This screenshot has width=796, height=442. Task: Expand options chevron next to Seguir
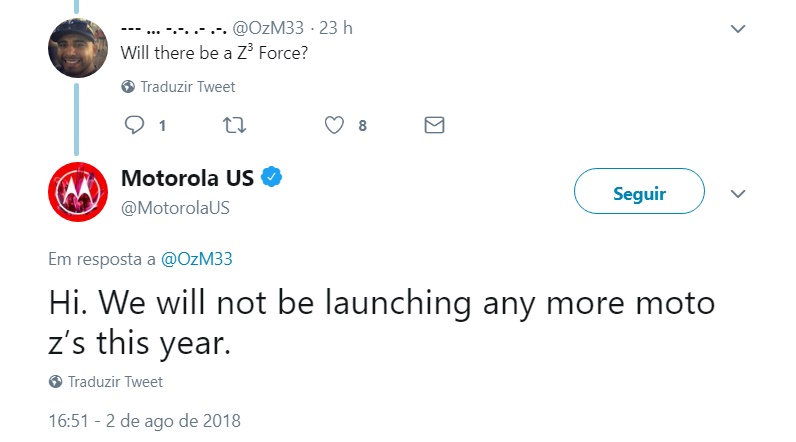[x=738, y=193]
